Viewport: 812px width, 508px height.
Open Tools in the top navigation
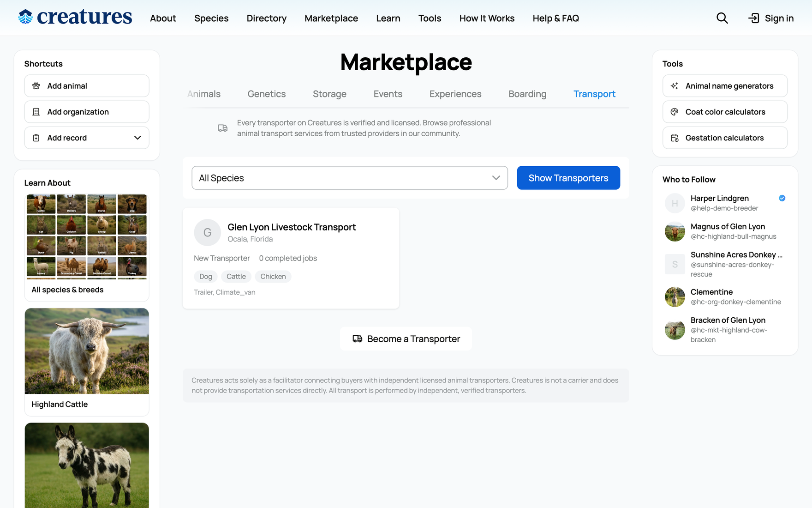[430, 18]
